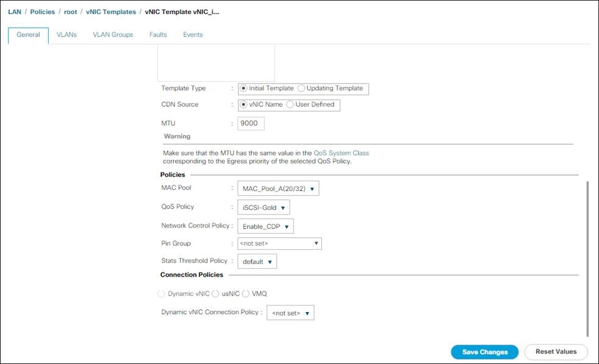Image resolution: width=599 pixels, height=364 pixels.
Task: Click the empty description text box
Action: coord(216,63)
